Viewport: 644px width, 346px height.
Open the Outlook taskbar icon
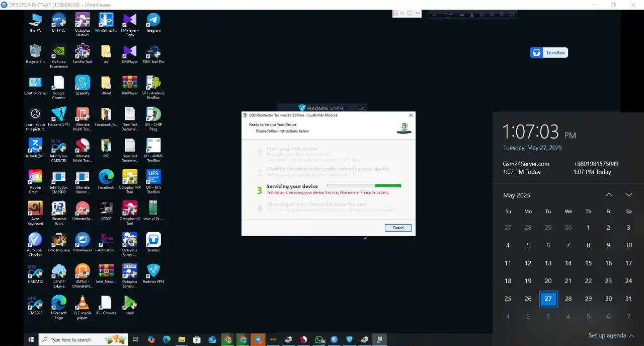tap(212, 339)
